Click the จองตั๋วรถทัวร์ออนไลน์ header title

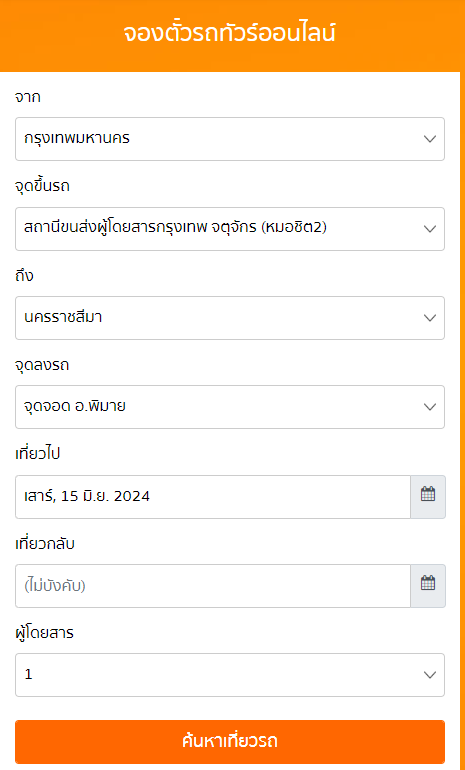[229, 34]
